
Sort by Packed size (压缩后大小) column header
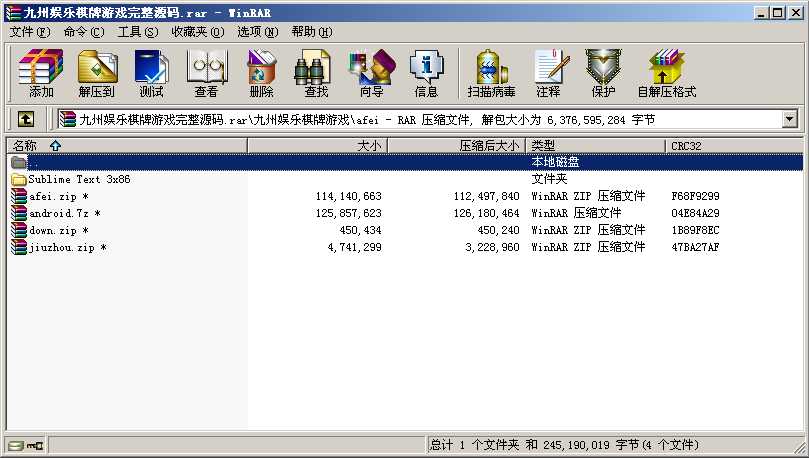tap(457, 146)
